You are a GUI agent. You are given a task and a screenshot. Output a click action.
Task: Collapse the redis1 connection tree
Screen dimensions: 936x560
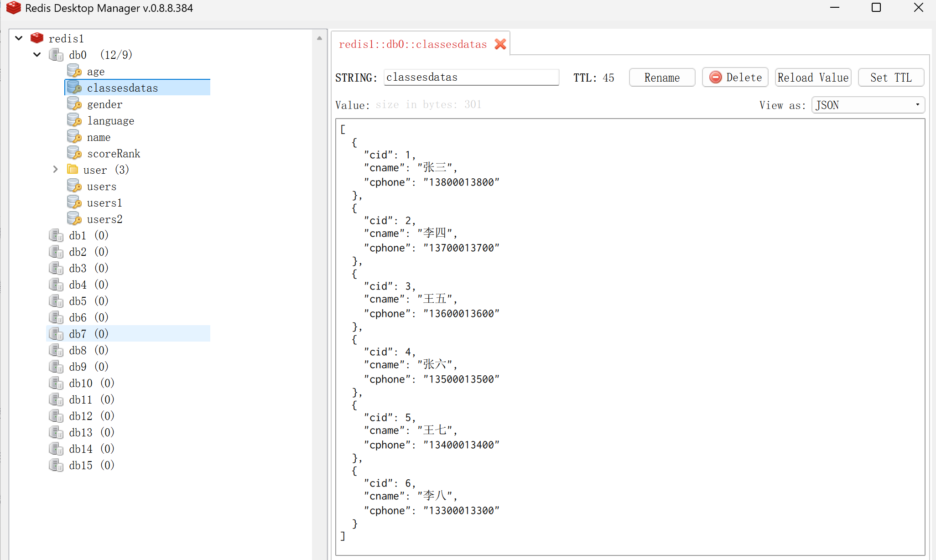tap(19, 38)
